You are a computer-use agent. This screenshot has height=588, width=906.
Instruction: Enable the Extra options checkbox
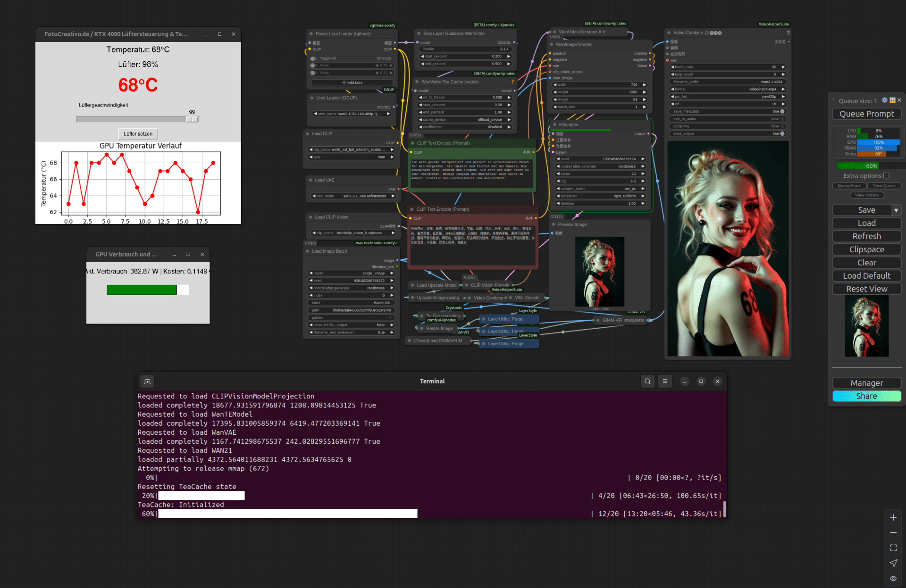(886, 175)
